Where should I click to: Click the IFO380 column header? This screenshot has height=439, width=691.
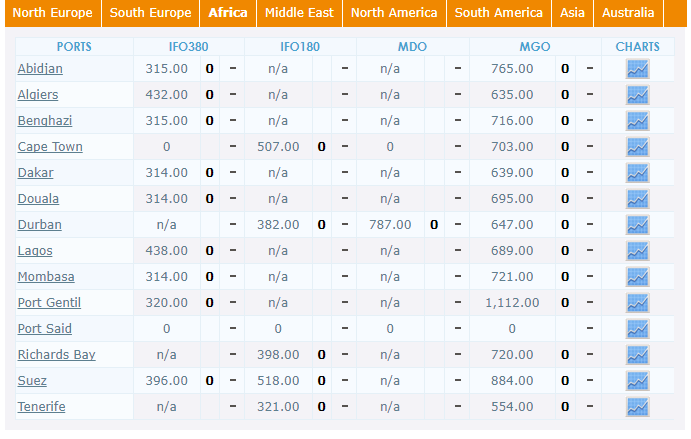189,47
